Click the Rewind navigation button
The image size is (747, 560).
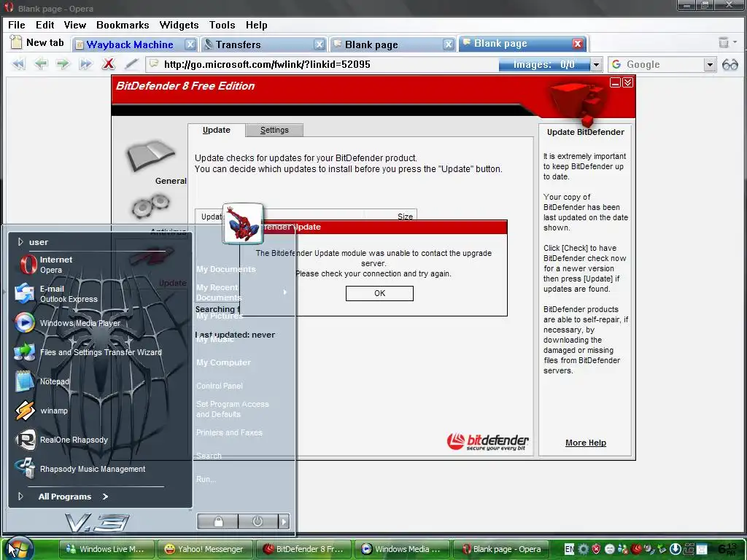(x=18, y=64)
